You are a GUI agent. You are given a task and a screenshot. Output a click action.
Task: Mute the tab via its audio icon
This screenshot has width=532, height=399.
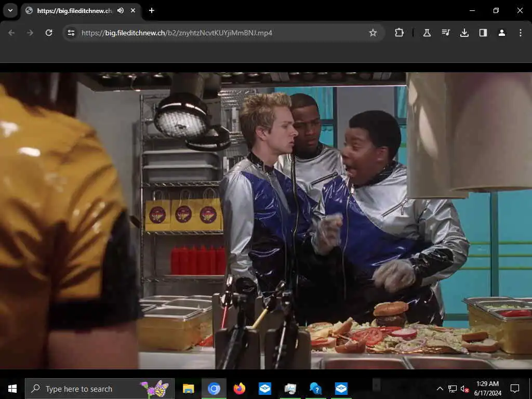click(x=121, y=10)
